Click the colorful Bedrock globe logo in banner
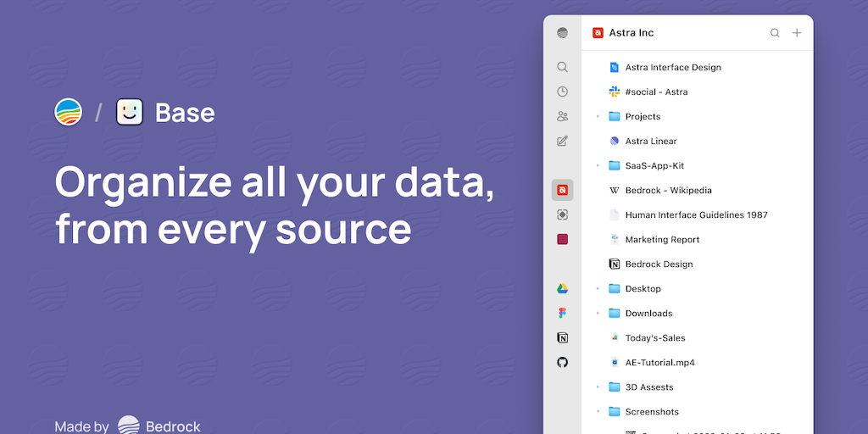Image resolution: width=868 pixels, height=434 pixels. tap(68, 113)
